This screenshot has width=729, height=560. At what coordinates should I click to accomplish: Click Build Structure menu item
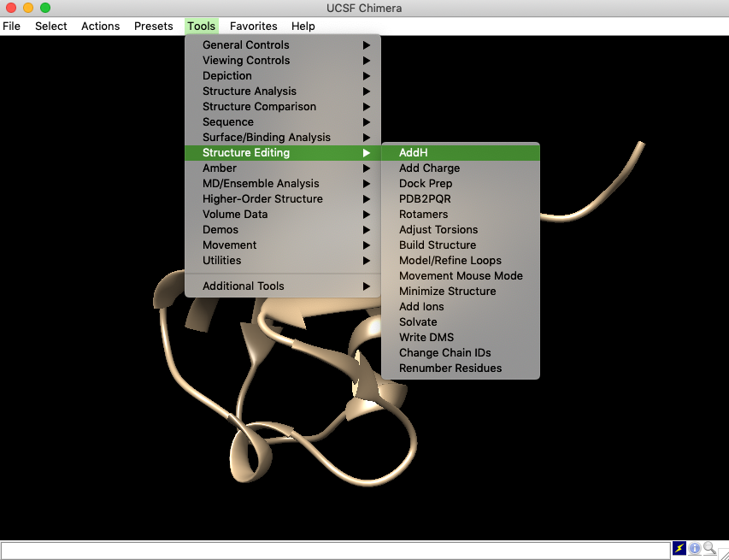pyautogui.click(x=438, y=245)
